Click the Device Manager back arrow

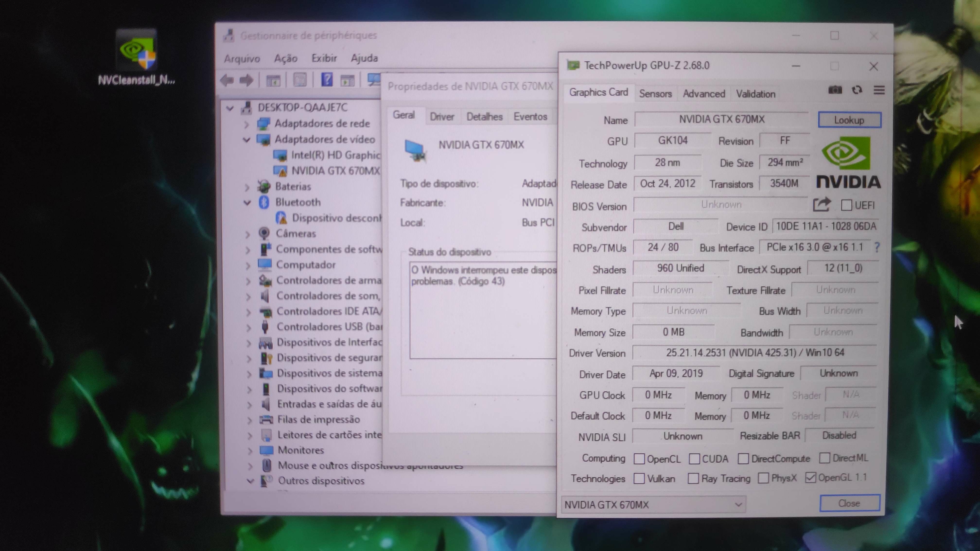(227, 81)
